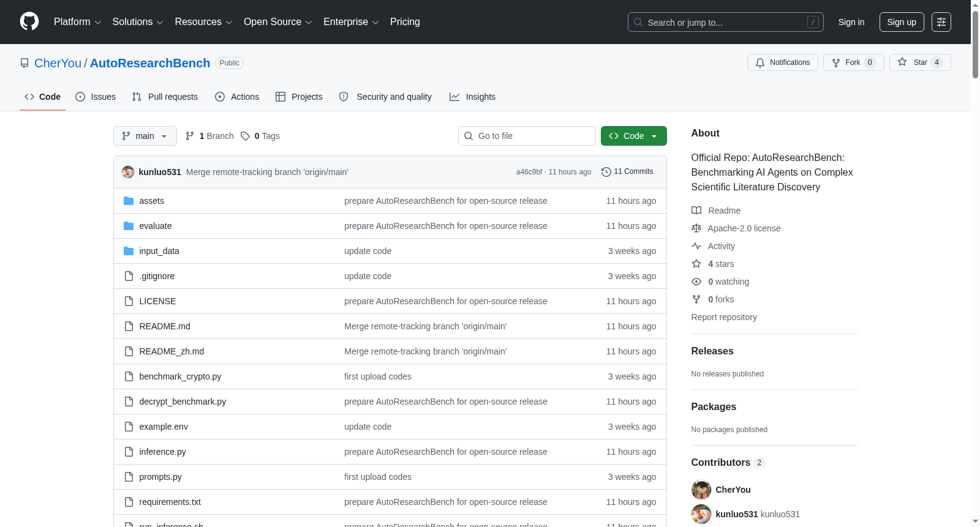Expand the Platform menu
980x527 pixels.
(78, 22)
